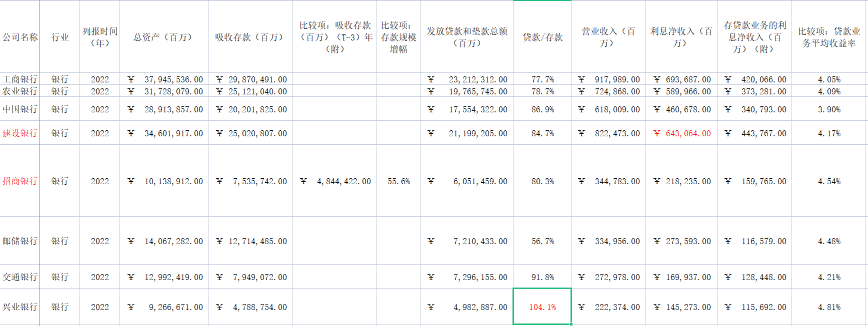Select the red 建设银行 cell
The image size is (868, 326).
pyautogui.click(x=20, y=133)
